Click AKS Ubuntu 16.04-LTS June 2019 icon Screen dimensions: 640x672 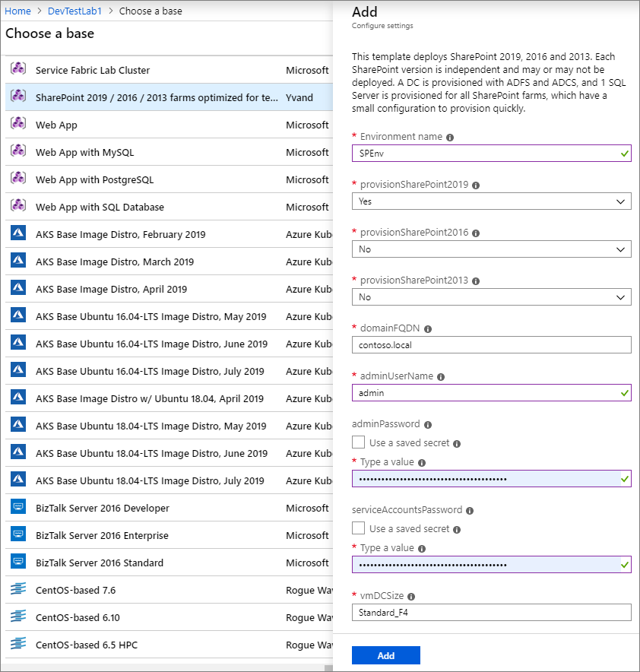click(x=18, y=342)
